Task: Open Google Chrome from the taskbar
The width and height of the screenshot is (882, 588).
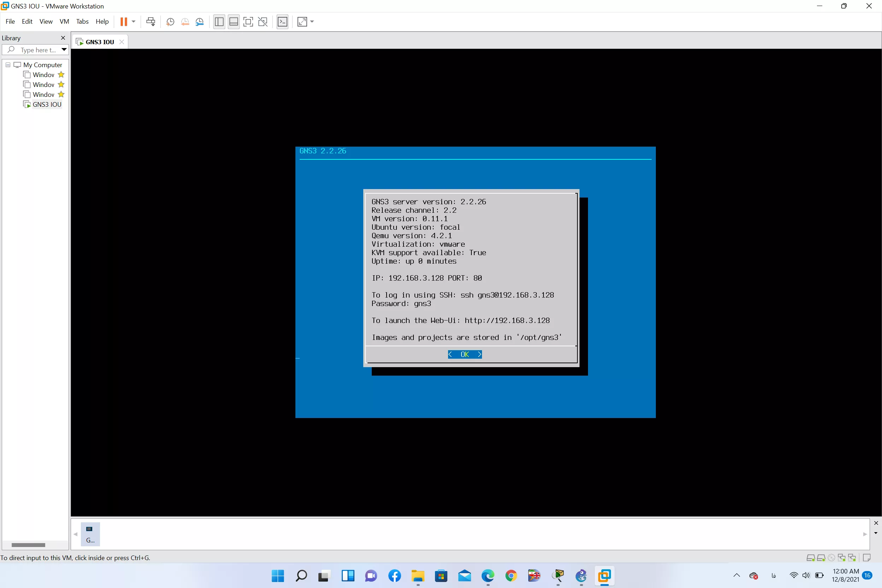Action: 511,576
